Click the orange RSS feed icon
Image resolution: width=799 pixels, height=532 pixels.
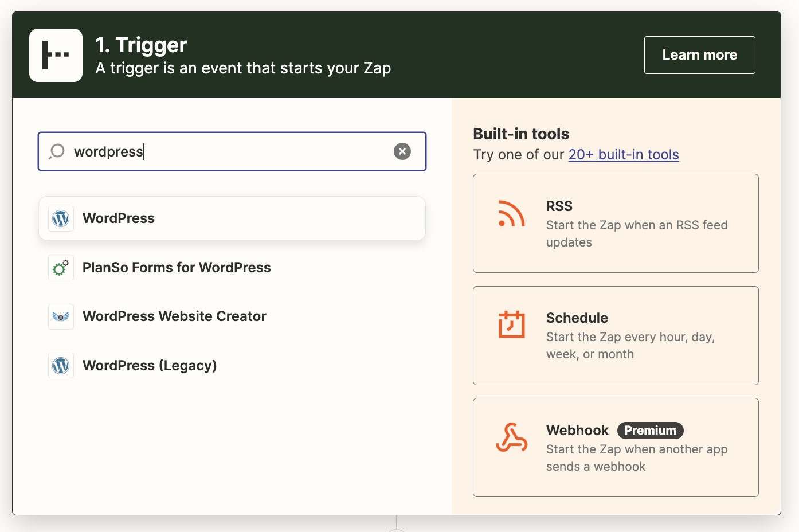tap(511, 214)
